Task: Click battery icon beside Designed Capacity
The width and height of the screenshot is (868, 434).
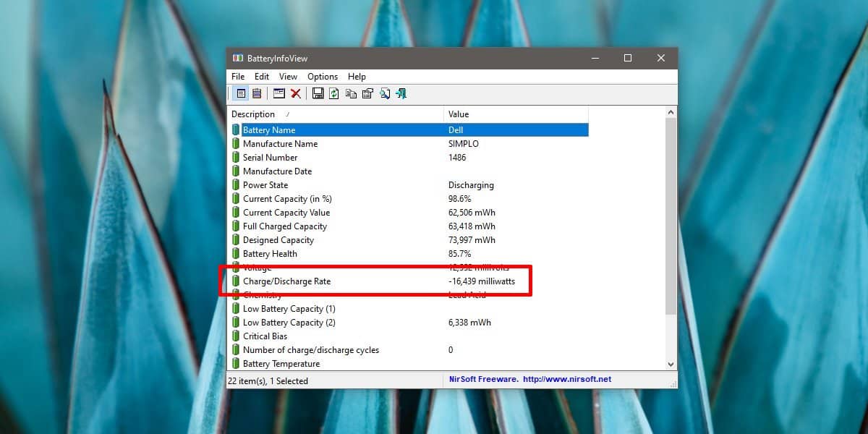Action: (236, 240)
